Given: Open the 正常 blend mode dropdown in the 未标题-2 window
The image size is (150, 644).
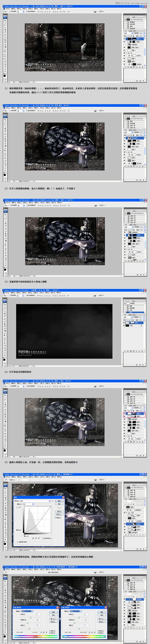Looking at the screenshot, I should [x=128, y=317].
